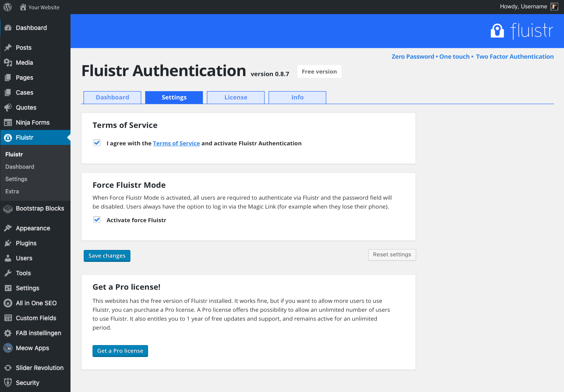Image resolution: width=564 pixels, height=392 pixels.
Task: Click the Ninja Forms icon
Action: coord(8,123)
